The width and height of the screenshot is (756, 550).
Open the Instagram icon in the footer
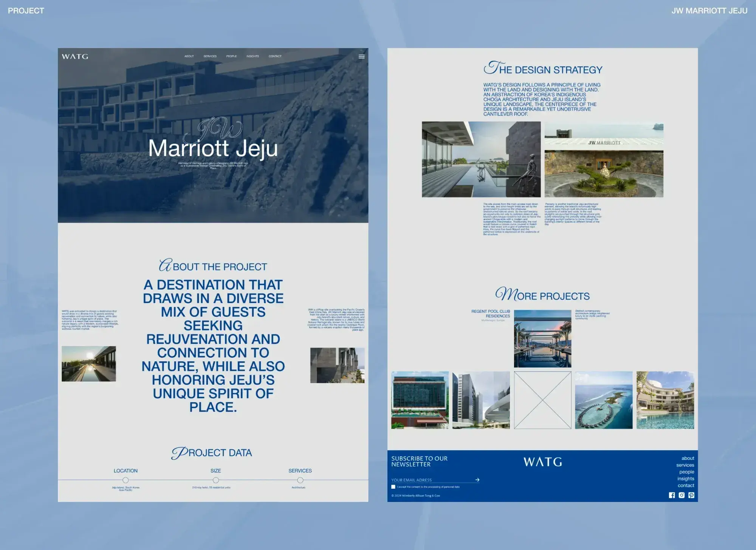pos(682,495)
